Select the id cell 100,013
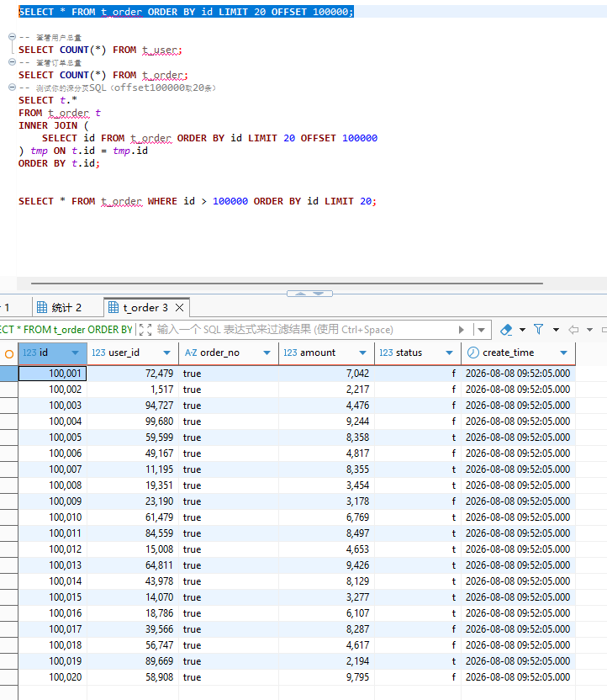 click(53, 565)
